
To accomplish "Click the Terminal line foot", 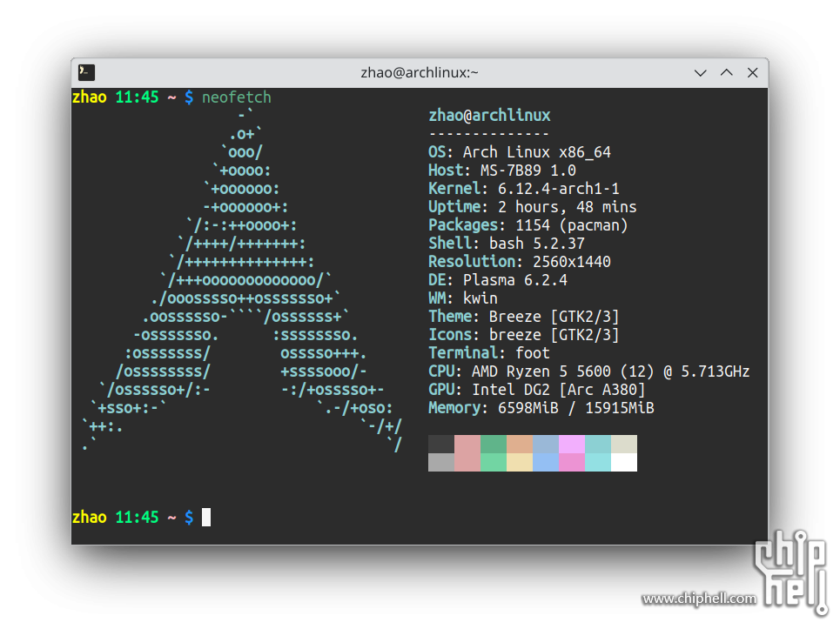I will point(489,352).
